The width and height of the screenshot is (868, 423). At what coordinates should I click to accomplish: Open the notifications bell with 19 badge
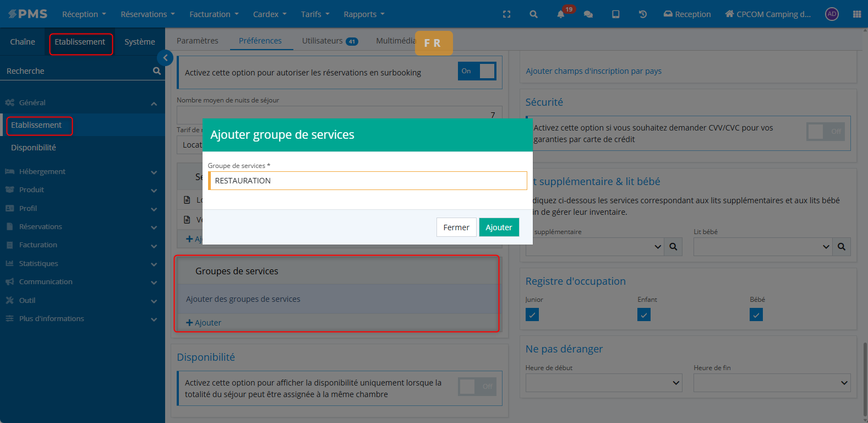561,14
